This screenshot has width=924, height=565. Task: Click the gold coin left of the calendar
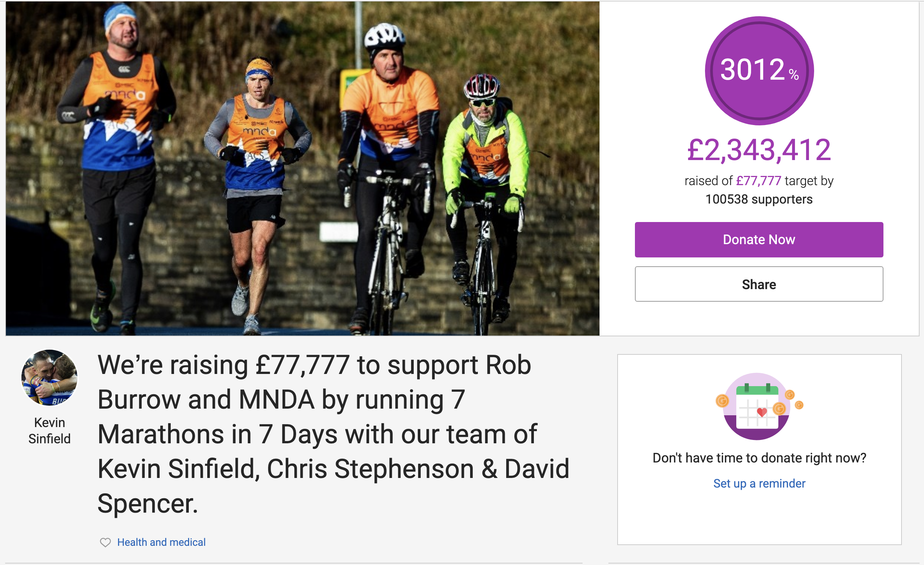click(x=722, y=401)
